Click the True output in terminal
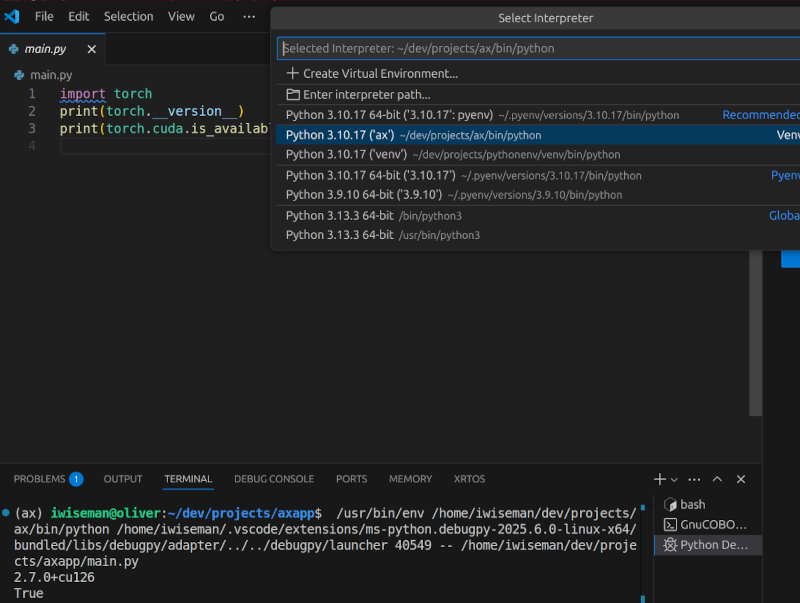 29,593
